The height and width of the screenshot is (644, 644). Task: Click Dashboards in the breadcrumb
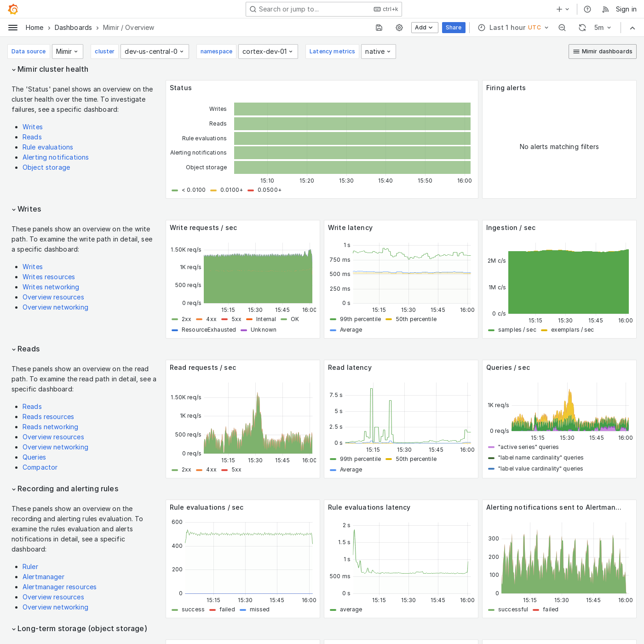(73, 28)
